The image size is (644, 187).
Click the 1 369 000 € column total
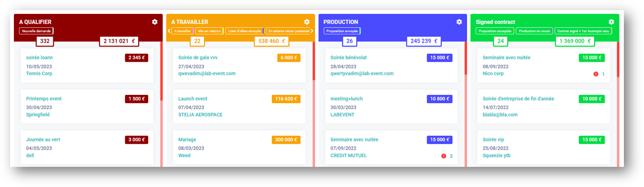(x=575, y=41)
